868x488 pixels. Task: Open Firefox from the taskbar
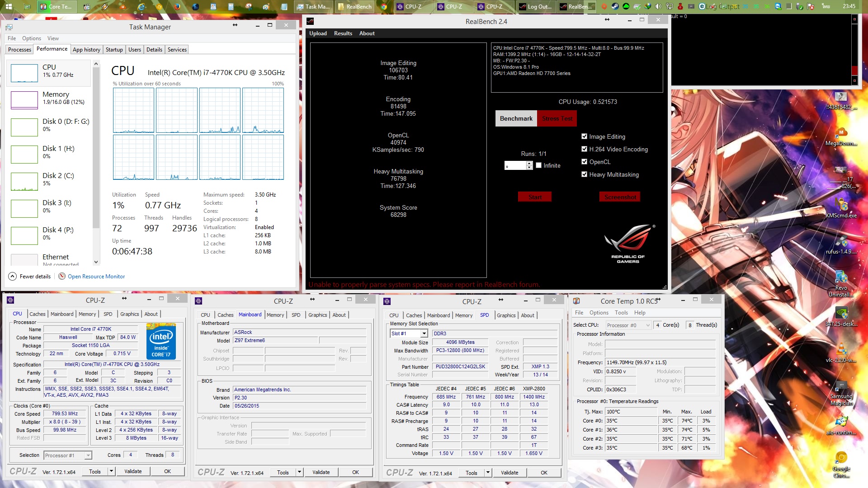click(x=177, y=6)
